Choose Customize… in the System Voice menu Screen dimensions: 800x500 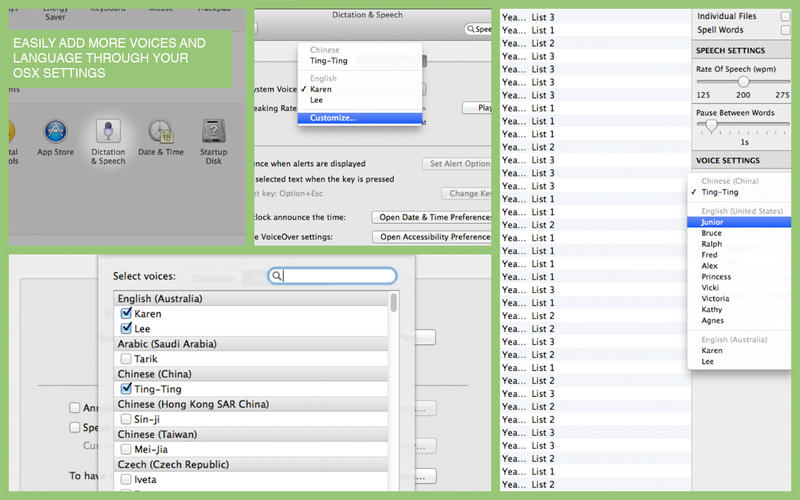tap(360, 118)
